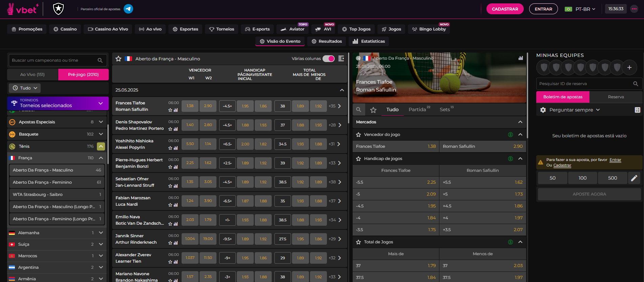
Task: Click the reservation ID search icon
Action: click(x=636, y=84)
